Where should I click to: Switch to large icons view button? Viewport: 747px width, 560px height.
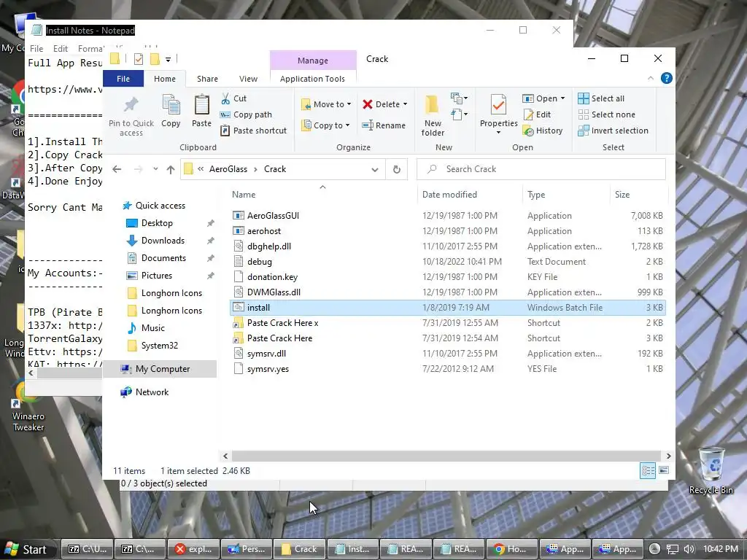click(664, 470)
